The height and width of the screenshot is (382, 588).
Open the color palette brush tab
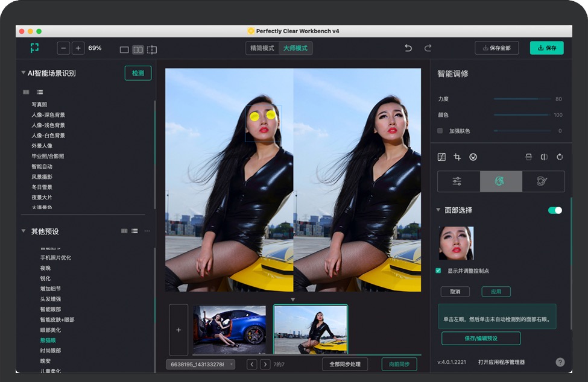[543, 181]
